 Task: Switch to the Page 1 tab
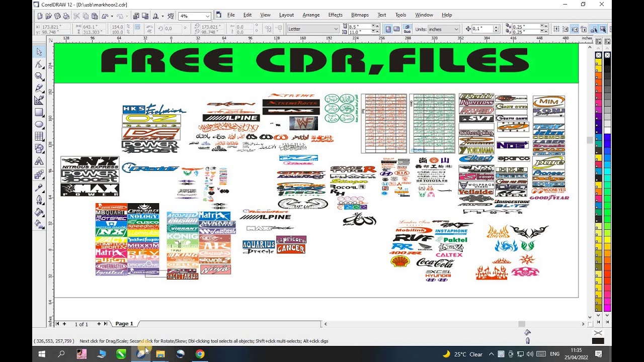pos(124,324)
